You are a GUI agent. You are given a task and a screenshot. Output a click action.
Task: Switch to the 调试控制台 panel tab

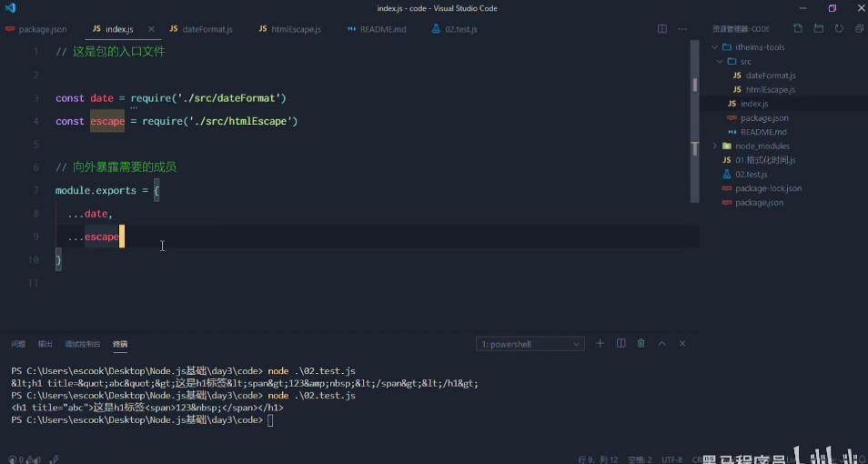[x=83, y=345]
